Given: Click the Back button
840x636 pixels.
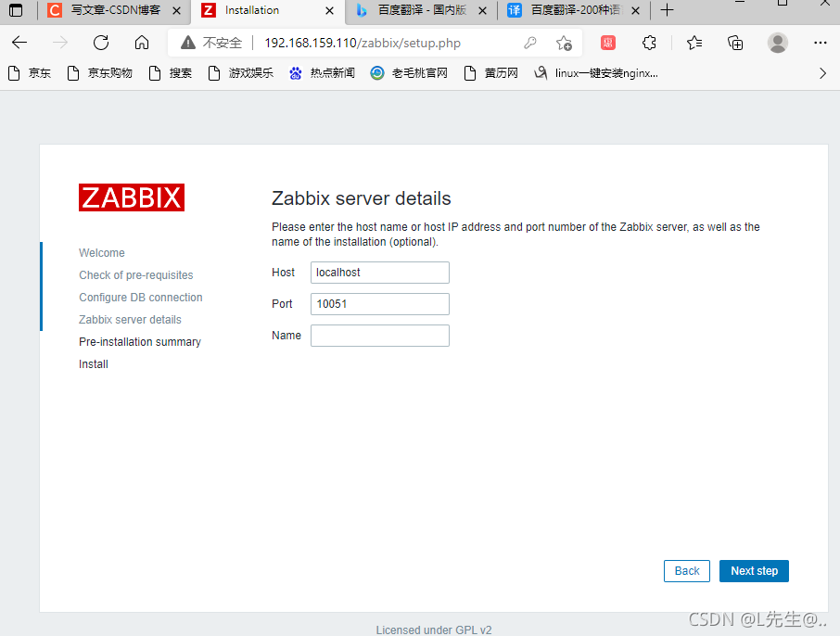Looking at the screenshot, I should pyautogui.click(x=687, y=571).
